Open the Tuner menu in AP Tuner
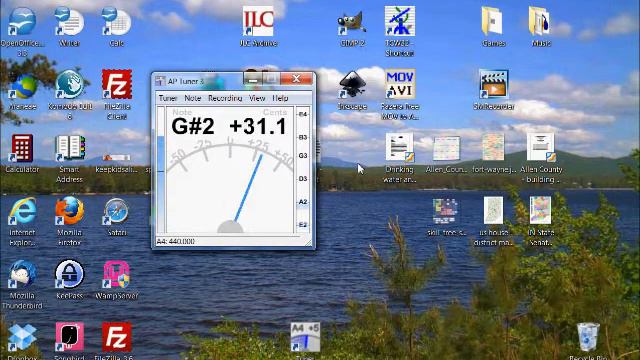Viewport: 640px width, 360px height. (168, 98)
